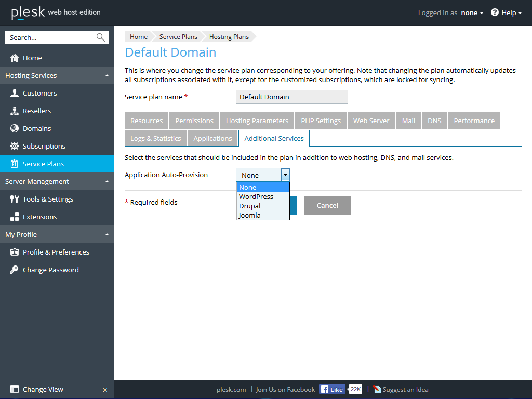The width and height of the screenshot is (532, 399).
Task: Collapse the Hosting Services section
Action: click(107, 76)
